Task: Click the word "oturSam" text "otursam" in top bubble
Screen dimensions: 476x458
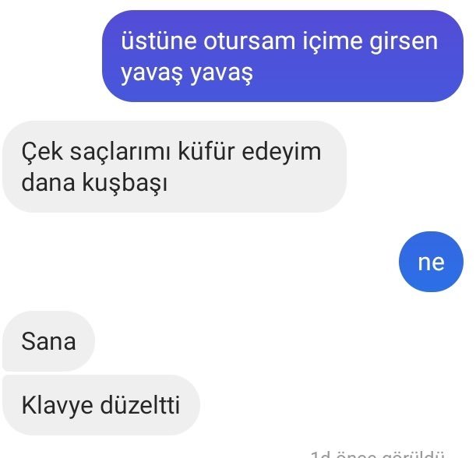Action: click(249, 41)
